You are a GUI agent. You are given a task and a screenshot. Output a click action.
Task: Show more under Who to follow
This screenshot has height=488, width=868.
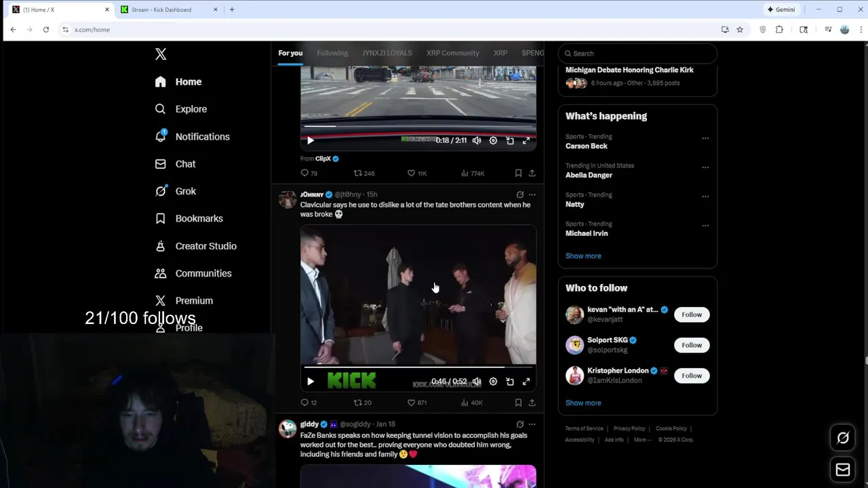pos(583,403)
